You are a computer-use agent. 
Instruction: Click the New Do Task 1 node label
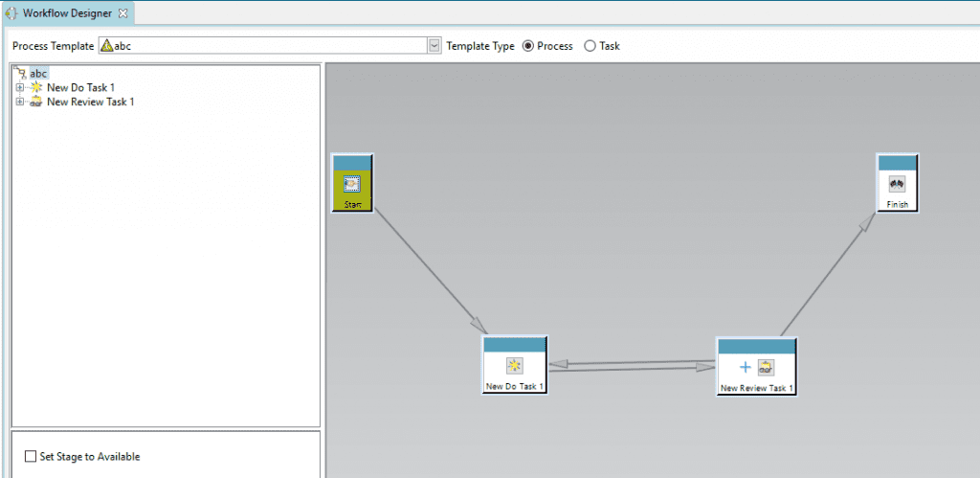pos(515,387)
